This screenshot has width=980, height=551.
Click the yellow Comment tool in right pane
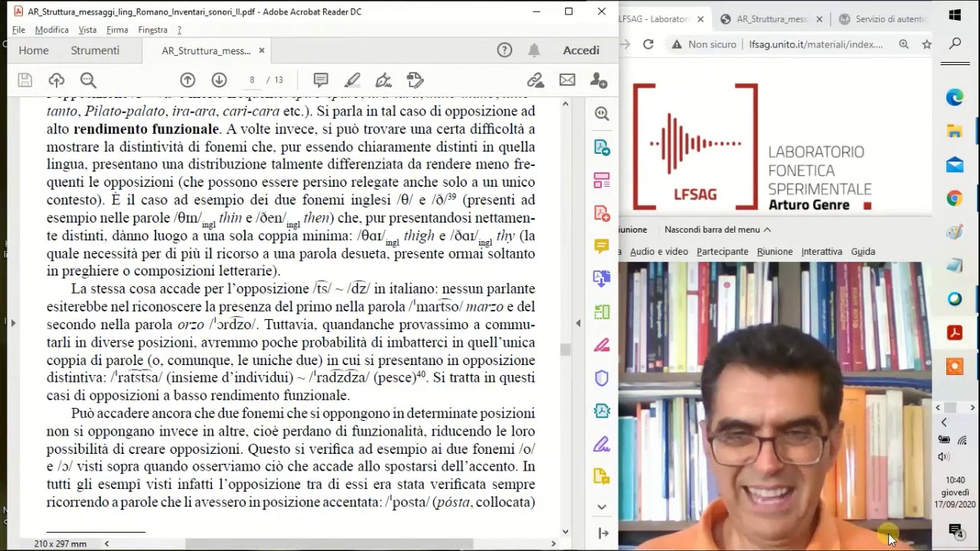point(602,246)
